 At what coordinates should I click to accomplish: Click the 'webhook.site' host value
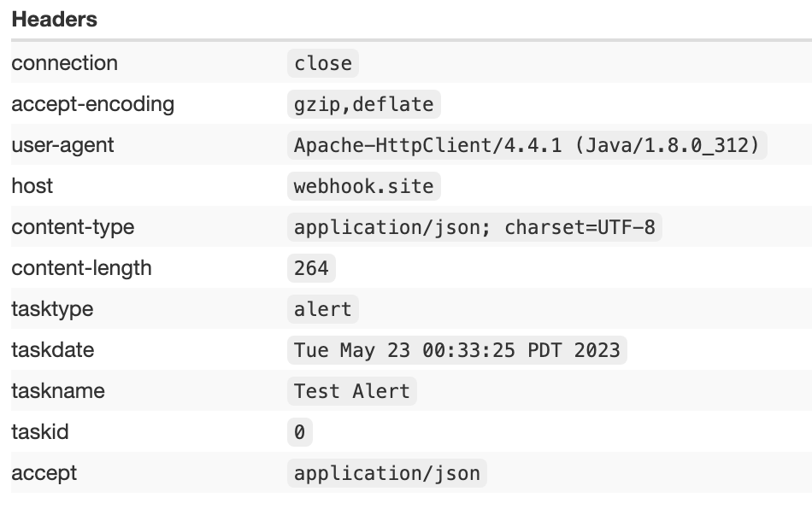363,186
